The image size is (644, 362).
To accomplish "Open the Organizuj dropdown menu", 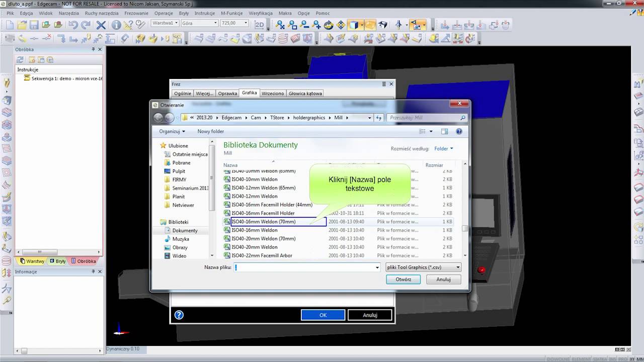I will (x=172, y=131).
